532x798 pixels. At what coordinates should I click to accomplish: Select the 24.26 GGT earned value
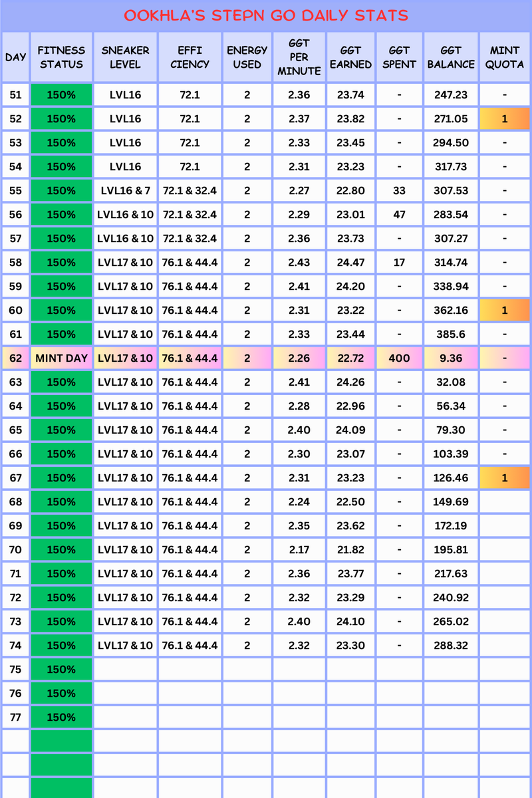(350, 382)
